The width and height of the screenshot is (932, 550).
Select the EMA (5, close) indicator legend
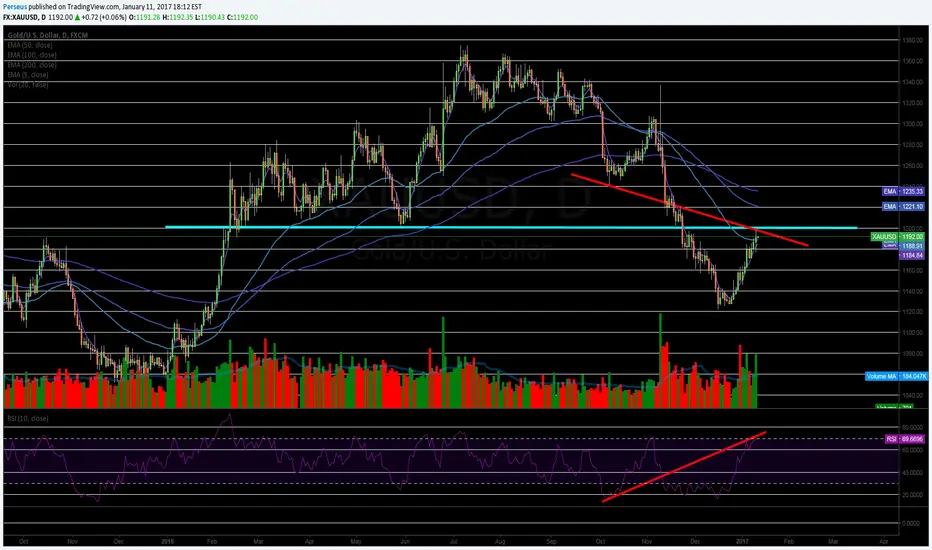(28, 75)
